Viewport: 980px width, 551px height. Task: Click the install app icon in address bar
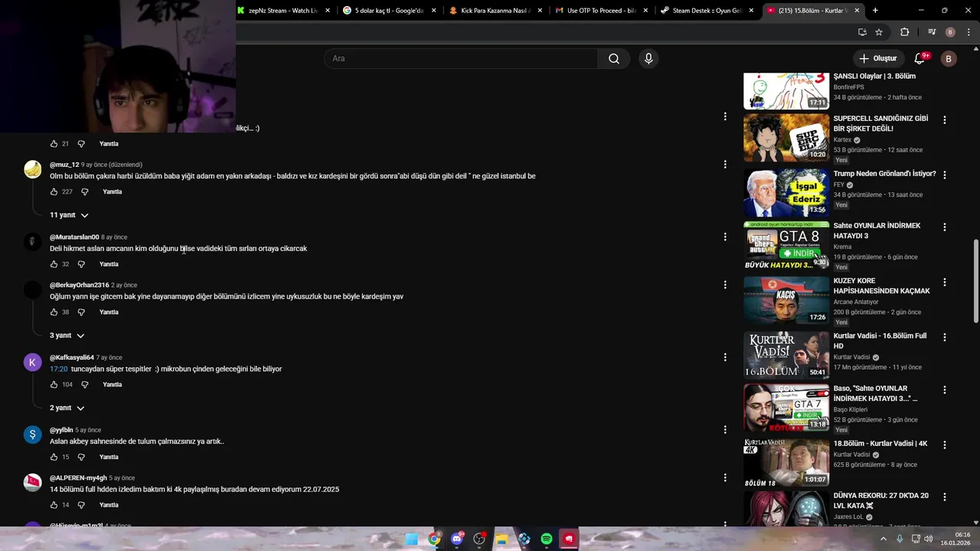[862, 32]
